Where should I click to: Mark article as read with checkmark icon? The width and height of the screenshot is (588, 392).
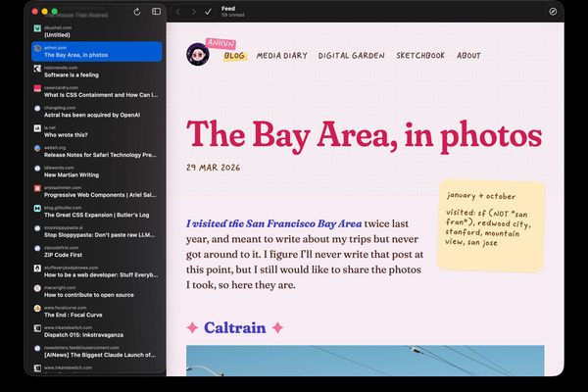208,12
